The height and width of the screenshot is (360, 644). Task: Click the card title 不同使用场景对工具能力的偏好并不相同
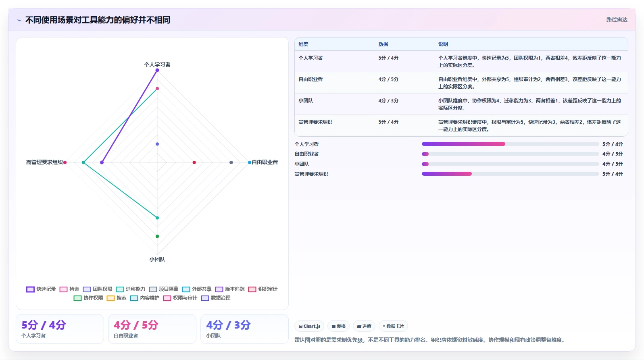[x=98, y=20]
